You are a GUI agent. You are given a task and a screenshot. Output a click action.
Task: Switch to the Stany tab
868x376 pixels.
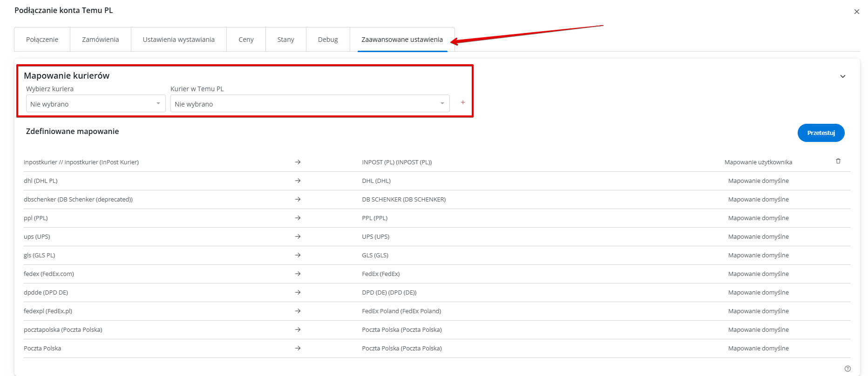[x=285, y=40]
